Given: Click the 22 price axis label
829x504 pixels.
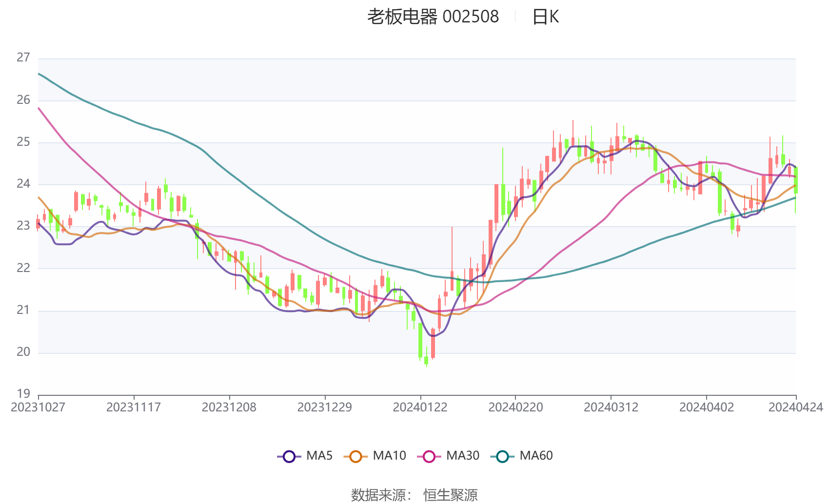Looking at the screenshot, I should (x=23, y=268).
